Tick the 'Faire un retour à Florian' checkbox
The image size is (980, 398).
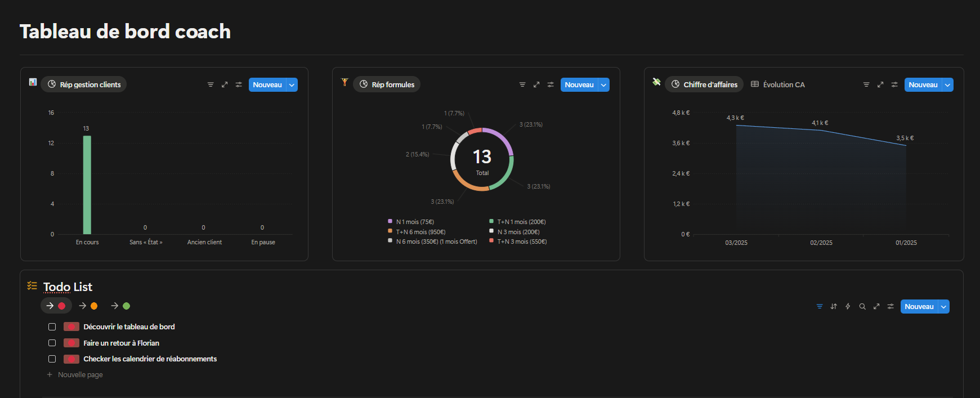52,343
